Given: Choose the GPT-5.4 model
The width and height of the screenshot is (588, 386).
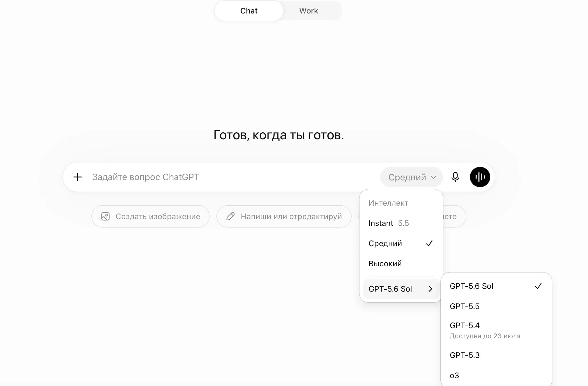Looking at the screenshot, I should pyautogui.click(x=496, y=330).
